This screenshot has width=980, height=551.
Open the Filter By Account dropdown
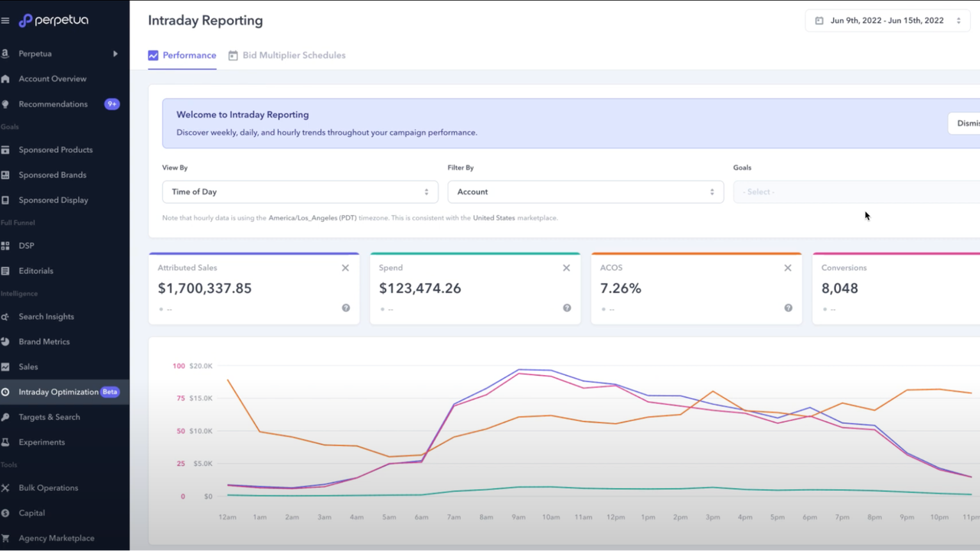coord(586,191)
